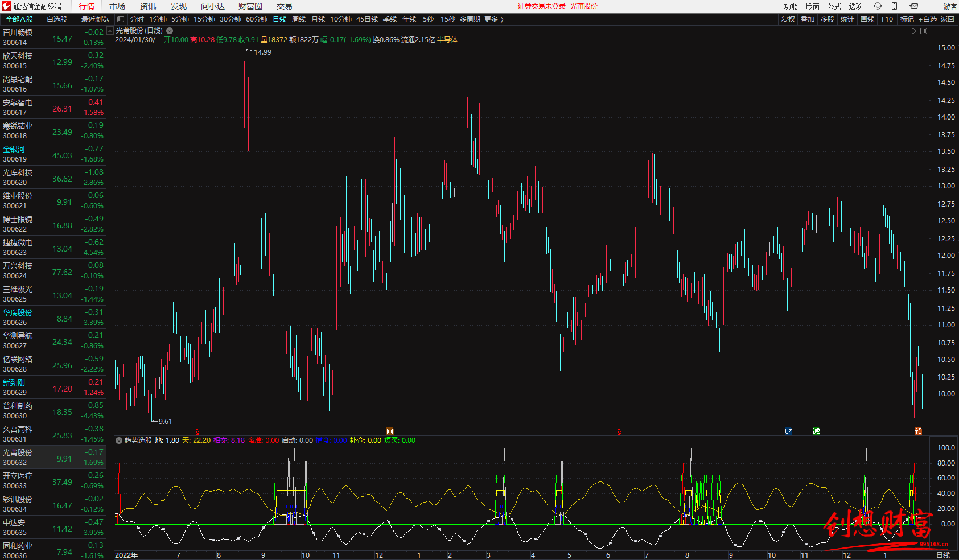959x560 pixels.
Task: Open the mail message icon
Action: pyautogui.click(x=913, y=6)
